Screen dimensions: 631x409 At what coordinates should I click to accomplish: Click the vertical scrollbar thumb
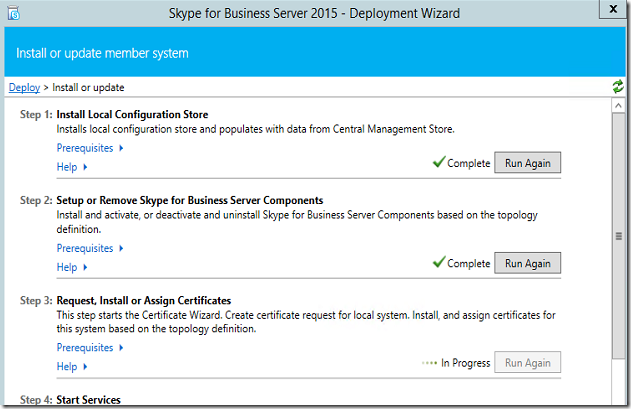point(619,236)
